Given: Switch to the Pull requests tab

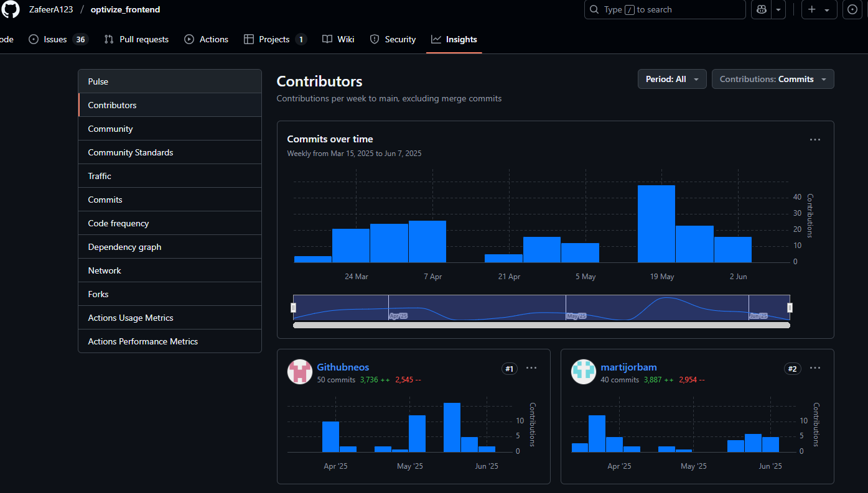Looking at the screenshot, I should tap(136, 39).
